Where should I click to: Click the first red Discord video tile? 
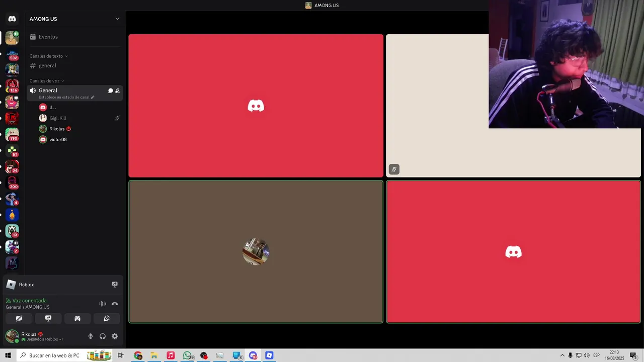[256, 106]
